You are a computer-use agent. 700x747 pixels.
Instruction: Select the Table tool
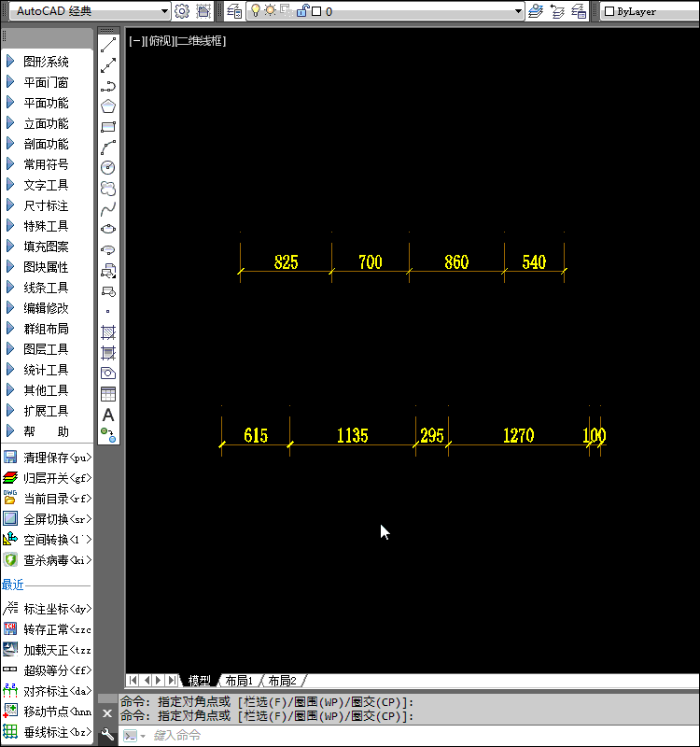108,394
